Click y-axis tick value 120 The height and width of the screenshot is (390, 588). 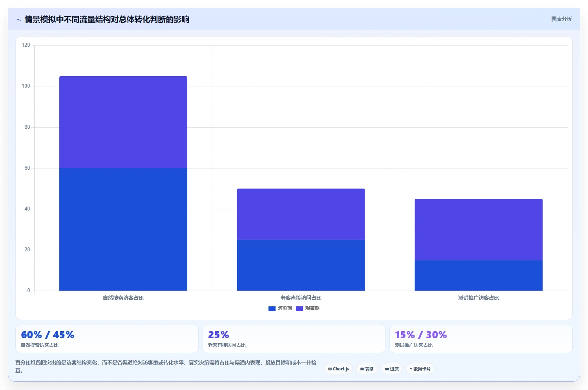tap(26, 45)
